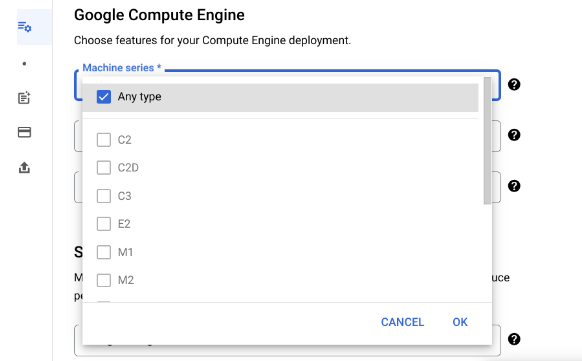Click the Machine series dropdown field
The height and width of the screenshot is (361, 582).
pyautogui.click(x=287, y=85)
